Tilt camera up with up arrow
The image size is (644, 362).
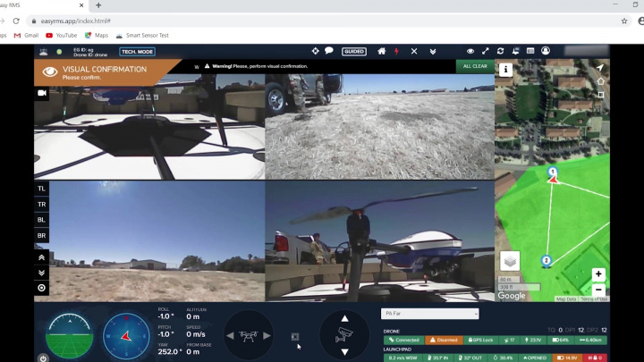344,318
